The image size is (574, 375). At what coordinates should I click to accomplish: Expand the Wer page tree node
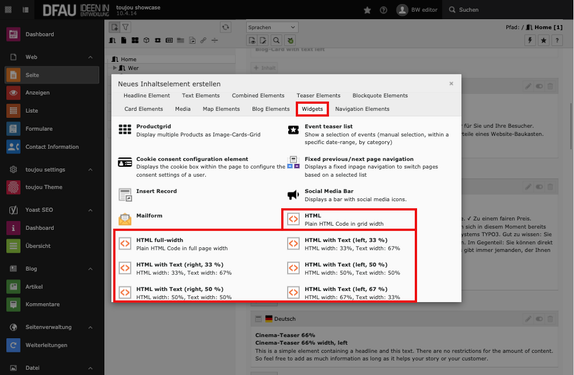pyautogui.click(x=115, y=68)
